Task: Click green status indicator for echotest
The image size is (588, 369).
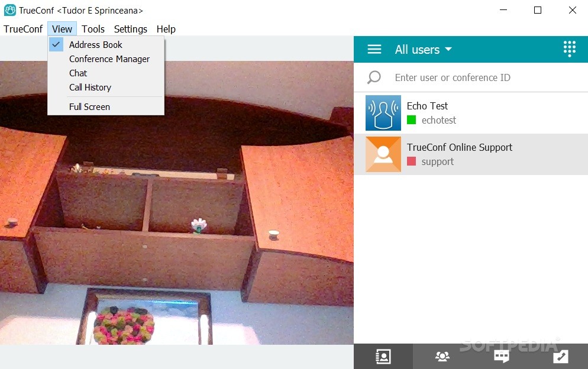Action: (x=411, y=120)
